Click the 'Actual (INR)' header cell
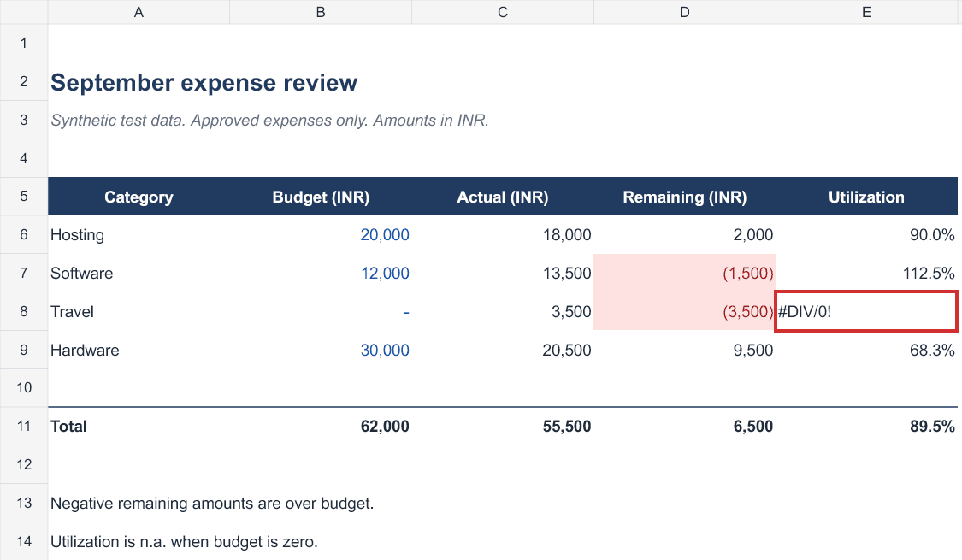 click(x=503, y=197)
